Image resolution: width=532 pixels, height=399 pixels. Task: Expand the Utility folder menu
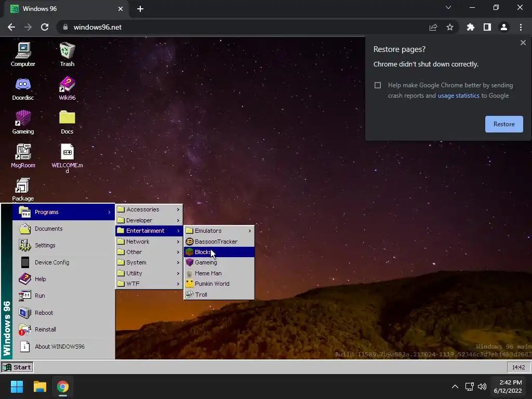pyautogui.click(x=149, y=273)
